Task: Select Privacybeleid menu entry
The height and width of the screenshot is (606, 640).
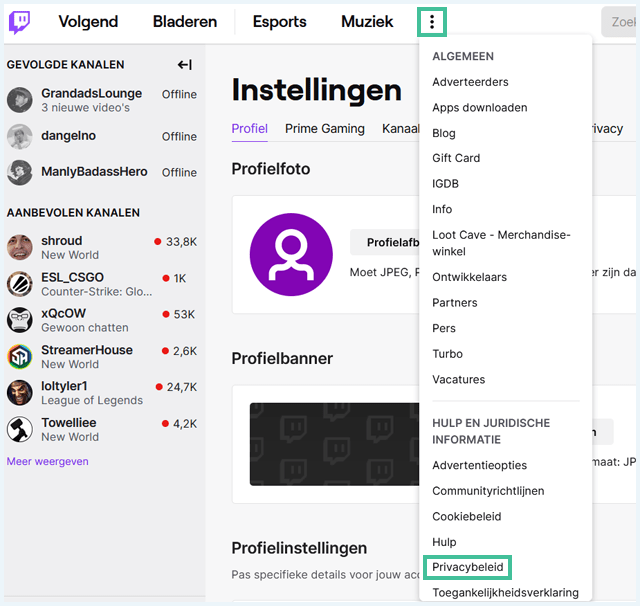Action: point(467,567)
